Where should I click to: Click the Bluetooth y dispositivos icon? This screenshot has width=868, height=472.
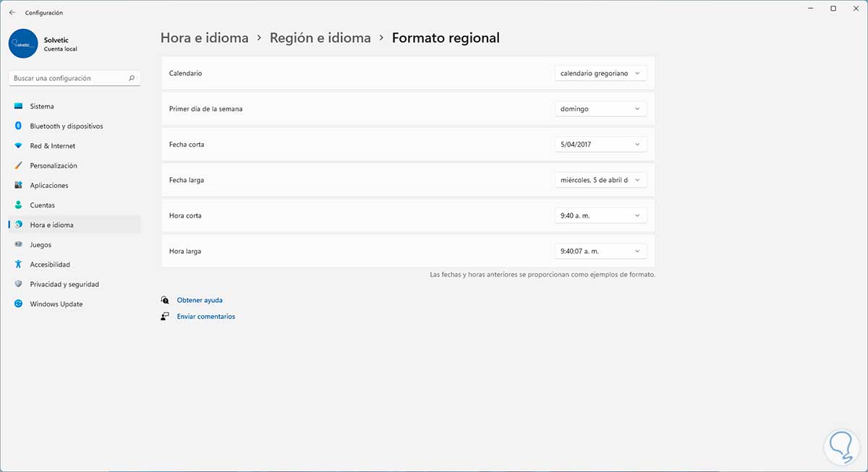[x=19, y=126]
